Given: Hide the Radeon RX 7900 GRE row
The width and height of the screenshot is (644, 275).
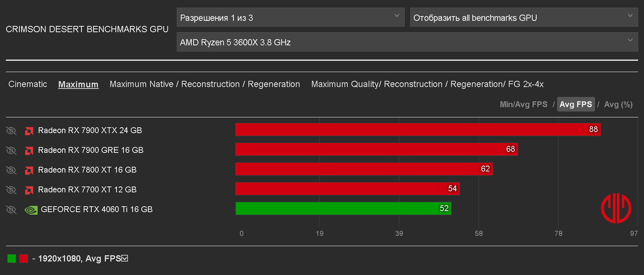Looking at the screenshot, I should tap(11, 150).
